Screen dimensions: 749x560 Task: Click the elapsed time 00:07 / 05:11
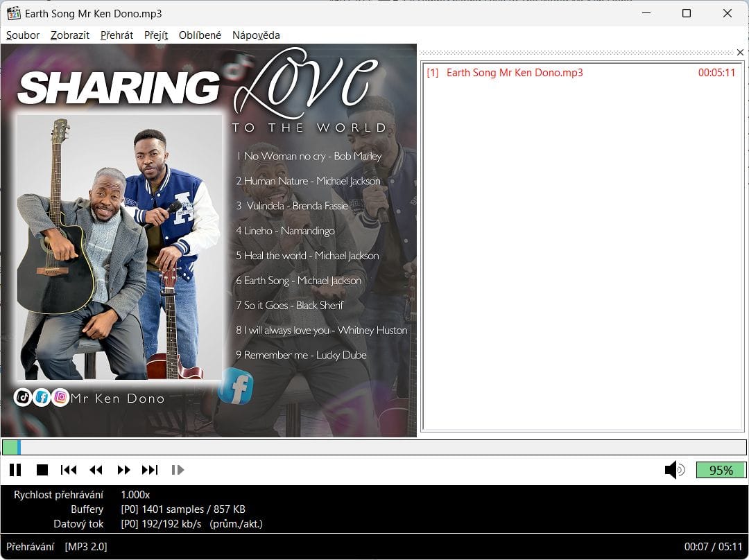click(x=713, y=547)
